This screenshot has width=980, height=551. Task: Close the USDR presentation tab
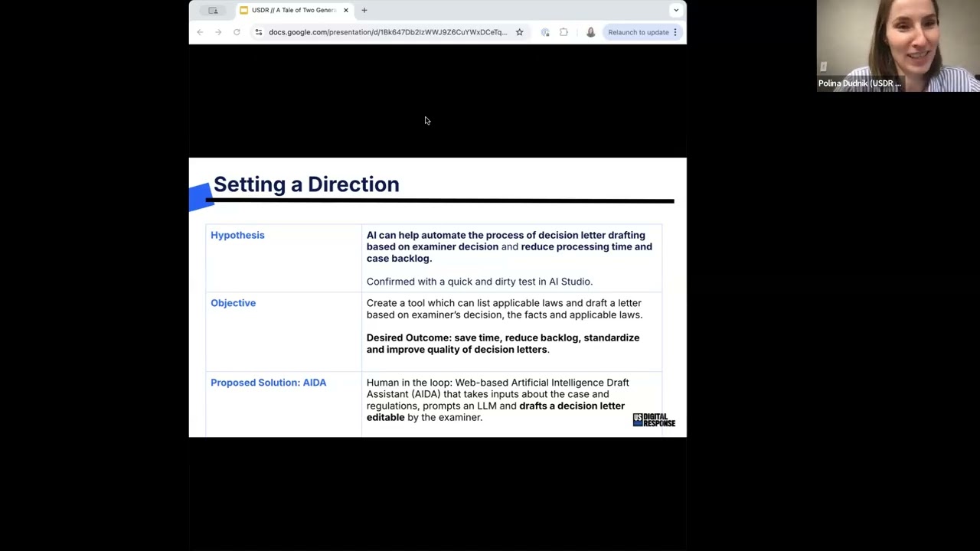pos(346,10)
